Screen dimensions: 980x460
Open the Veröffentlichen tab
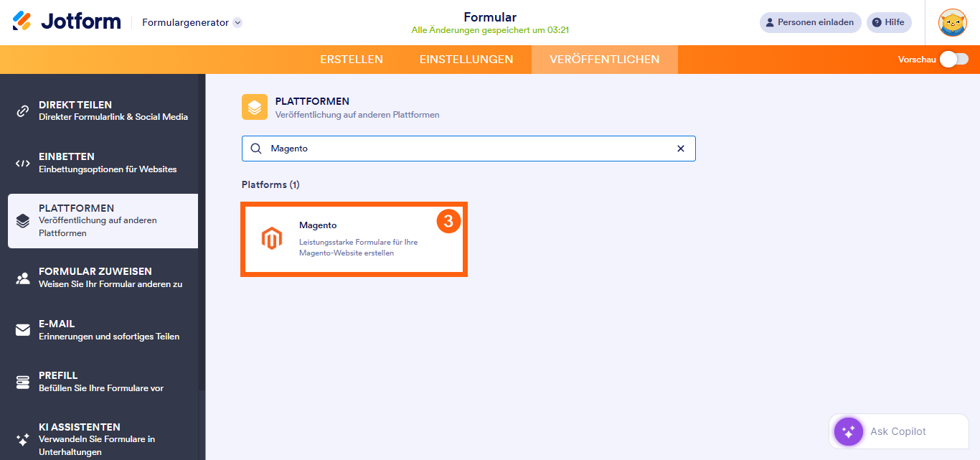tap(604, 60)
